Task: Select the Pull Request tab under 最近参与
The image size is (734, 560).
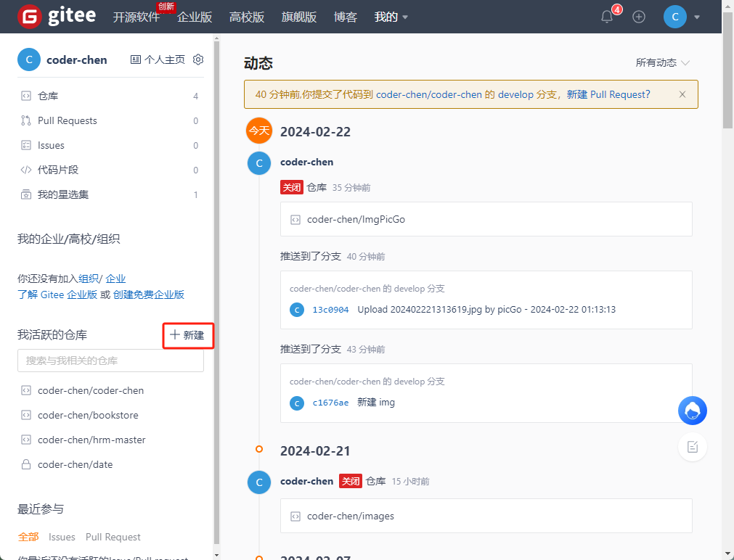Action: [x=113, y=537]
